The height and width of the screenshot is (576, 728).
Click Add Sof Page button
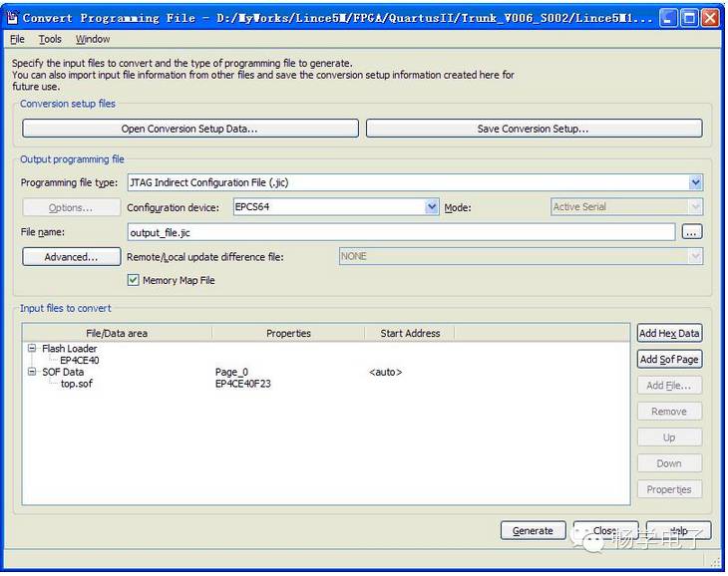click(669, 359)
